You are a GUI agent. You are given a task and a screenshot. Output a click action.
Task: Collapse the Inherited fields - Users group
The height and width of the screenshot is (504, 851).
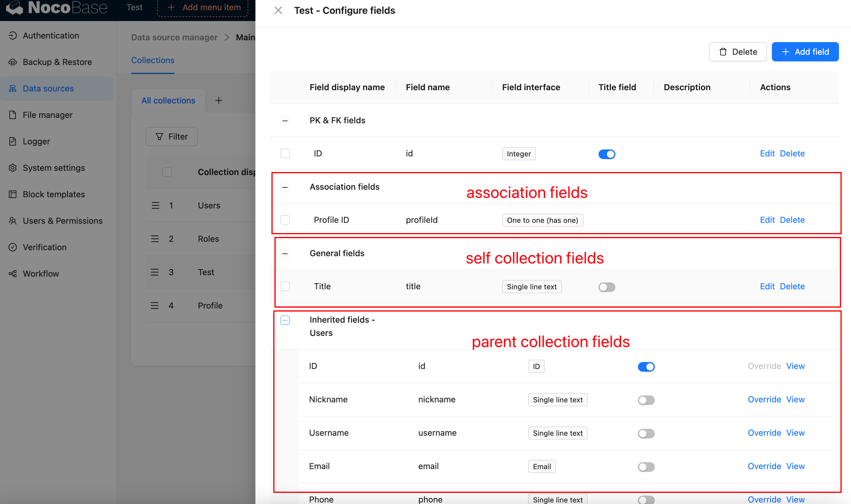click(285, 320)
